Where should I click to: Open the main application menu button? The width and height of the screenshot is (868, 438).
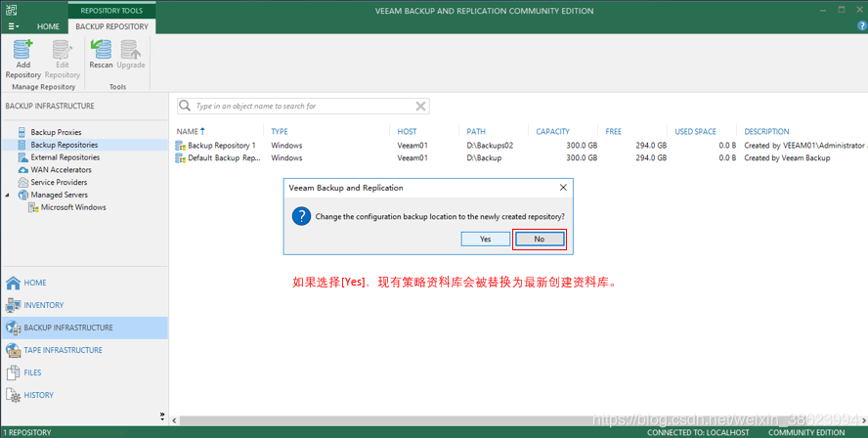(14, 26)
